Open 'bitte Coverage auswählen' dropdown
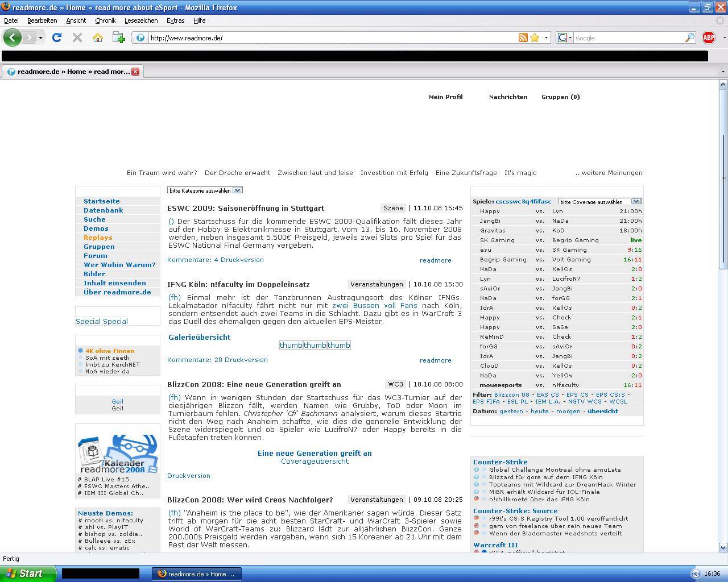Image resolution: width=728 pixels, height=582 pixels. [x=599, y=202]
